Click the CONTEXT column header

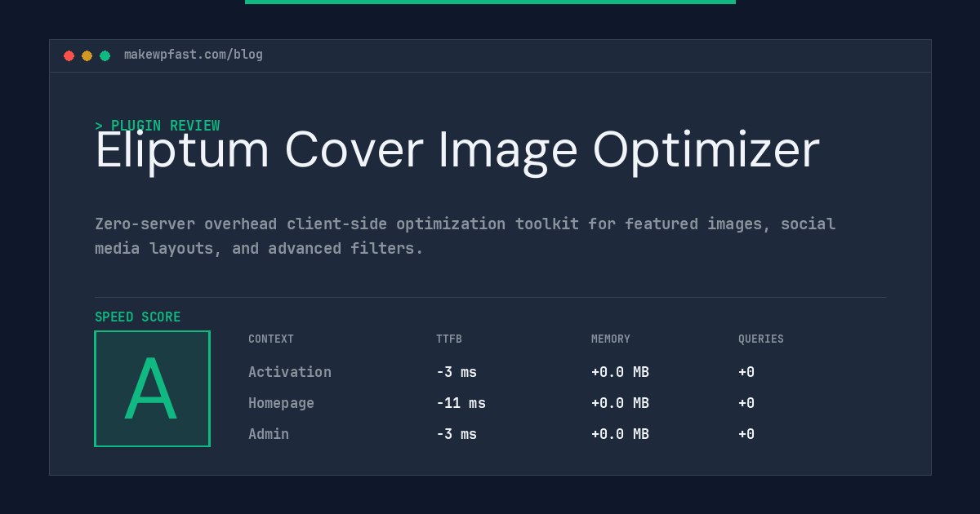(x=271, y=339)
